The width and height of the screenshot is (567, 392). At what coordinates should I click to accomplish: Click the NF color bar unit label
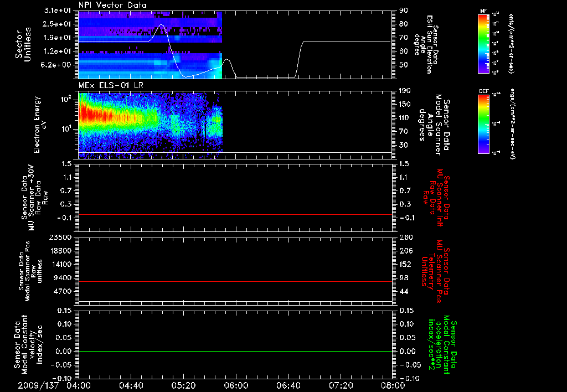511,44
